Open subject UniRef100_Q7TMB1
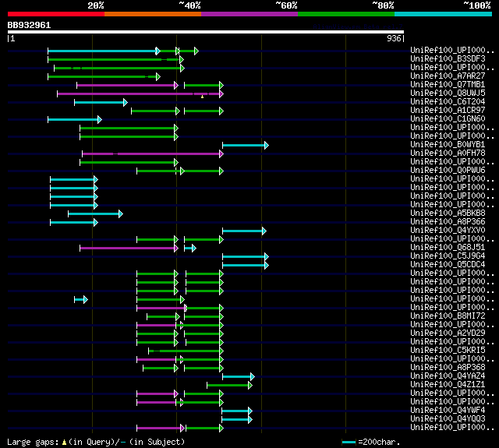The image size is (499, 448). point(448,85)
